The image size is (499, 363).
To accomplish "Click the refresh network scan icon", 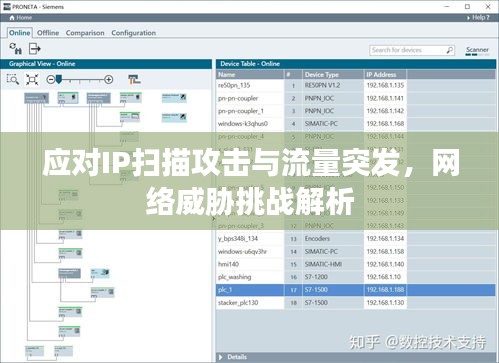I will [15, 49].
